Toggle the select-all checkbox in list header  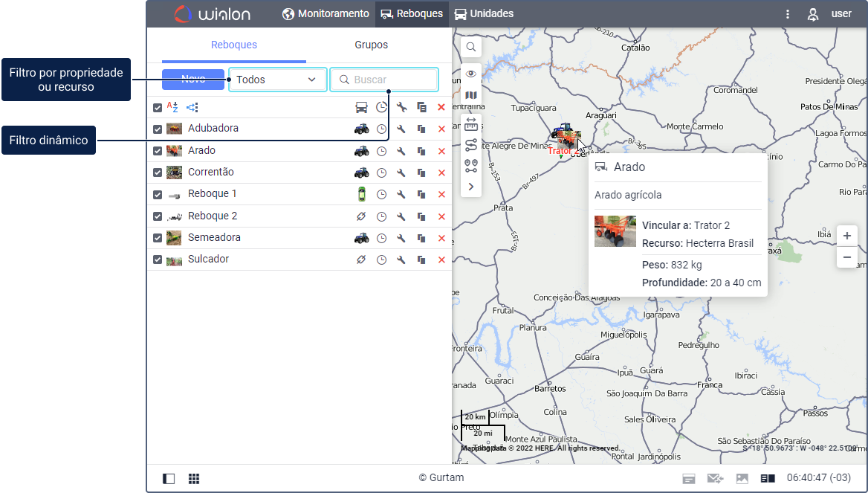point(158,108)
